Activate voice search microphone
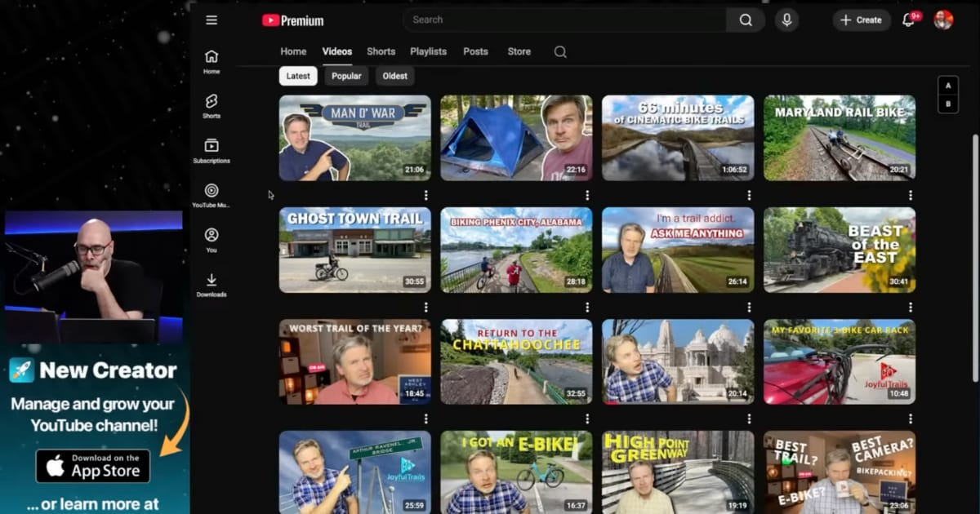This screenshot has width=980, height=514. coord(786,20)
